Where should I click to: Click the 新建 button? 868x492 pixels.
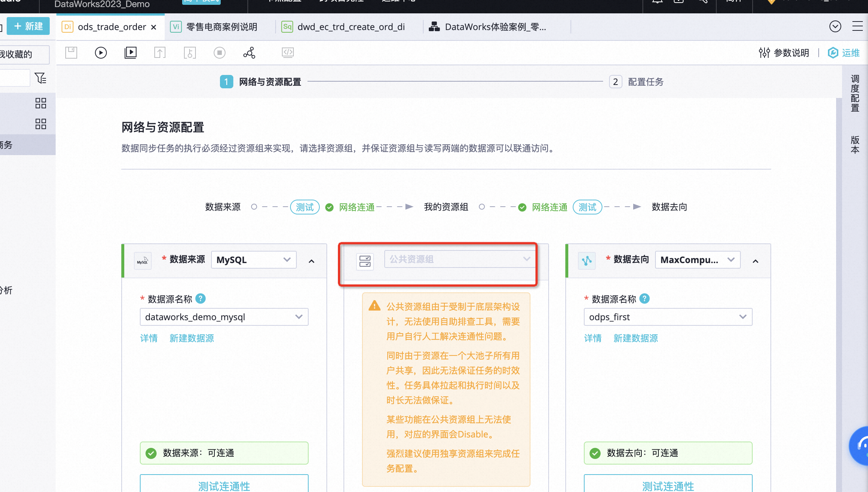click(28, 26)
